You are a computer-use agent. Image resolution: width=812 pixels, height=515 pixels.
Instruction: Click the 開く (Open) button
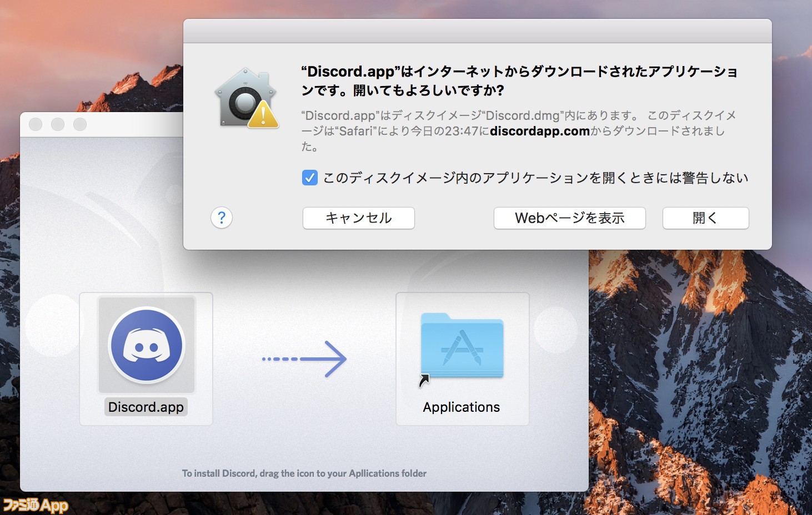pyautogui.click(x=705, y=218)
